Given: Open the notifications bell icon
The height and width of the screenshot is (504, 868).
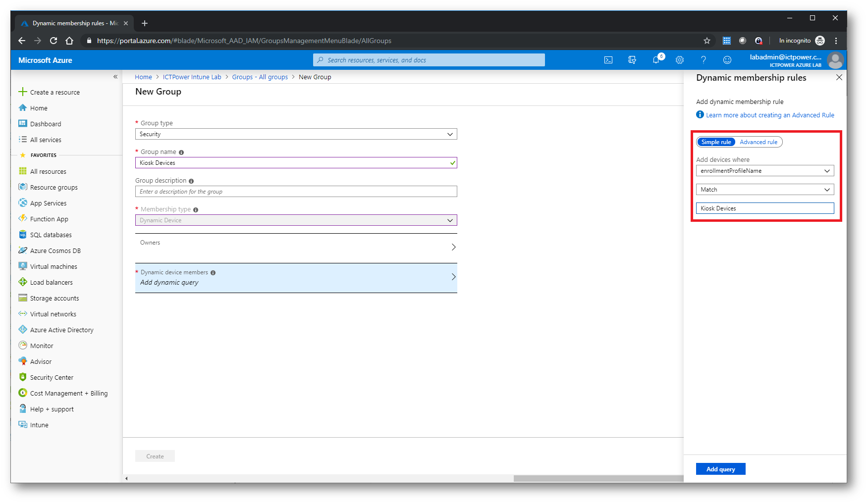Looking at the screenshot, I should point(656,60).
